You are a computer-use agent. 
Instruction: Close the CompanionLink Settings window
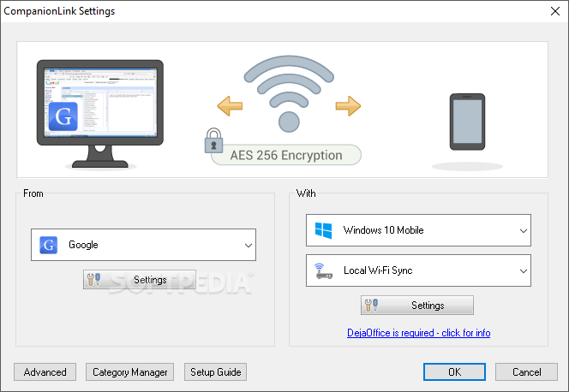pyautogui.click(x=555, y=11)
